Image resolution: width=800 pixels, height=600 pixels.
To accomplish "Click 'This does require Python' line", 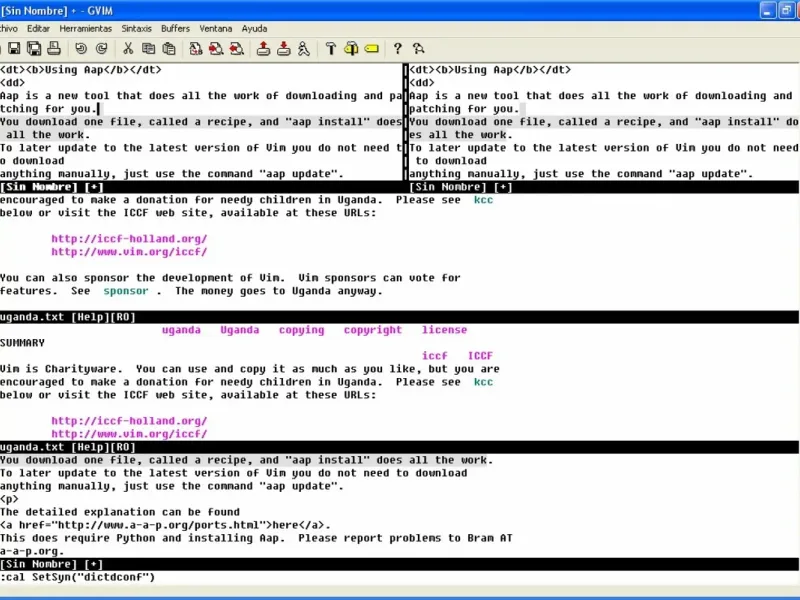I will click(x=256, y=538).
